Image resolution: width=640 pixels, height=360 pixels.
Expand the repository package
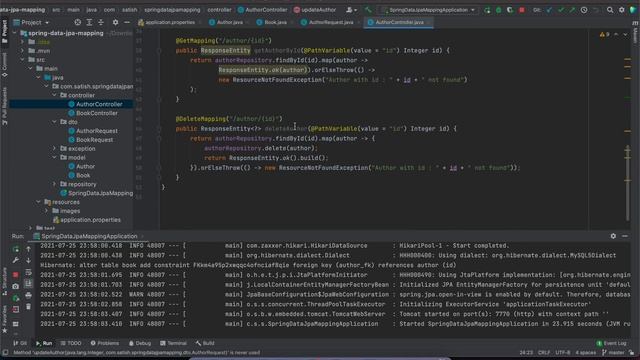[55, 184]
